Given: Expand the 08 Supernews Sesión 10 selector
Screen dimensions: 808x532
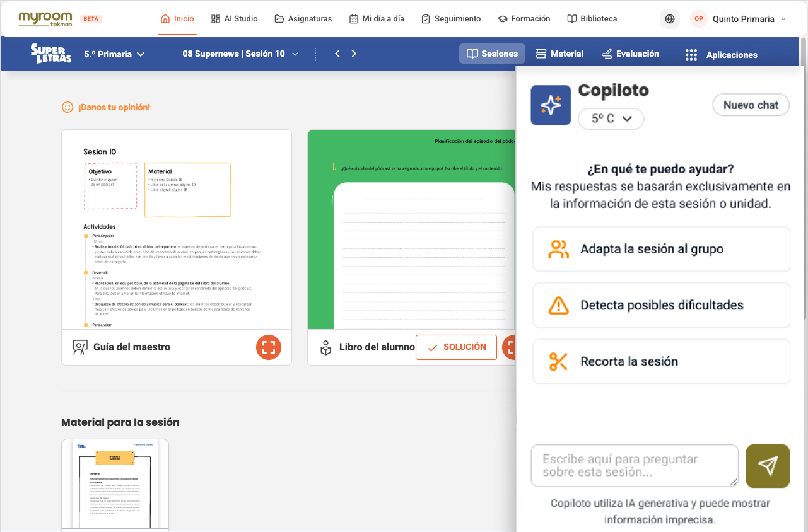Looking at the screenshot, I should pyautogui.click(x=240, y=54).
